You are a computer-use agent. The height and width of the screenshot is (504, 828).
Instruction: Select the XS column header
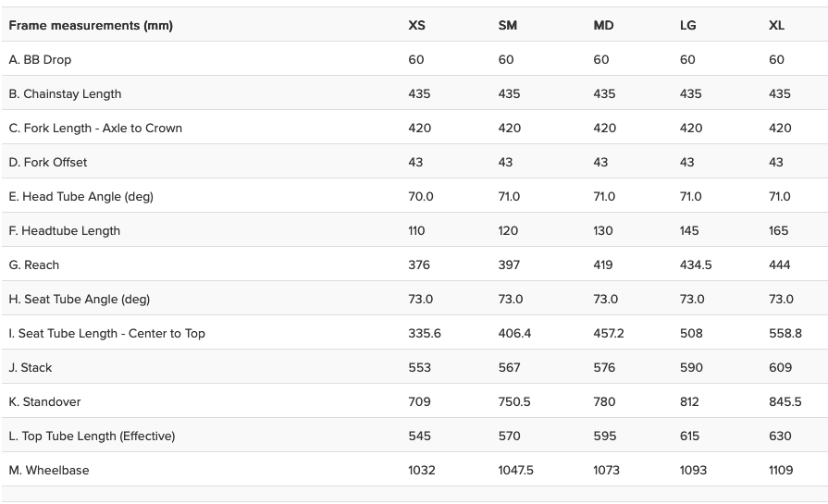pos(417,26)
